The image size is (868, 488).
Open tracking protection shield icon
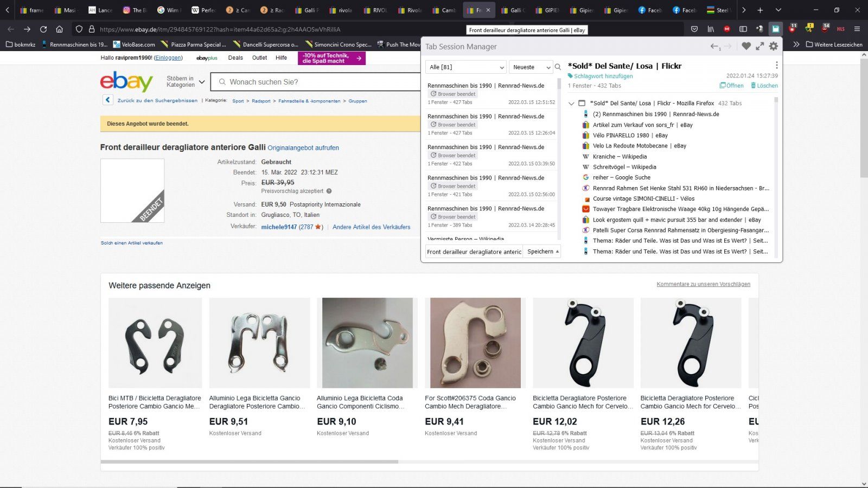point(79,29)
